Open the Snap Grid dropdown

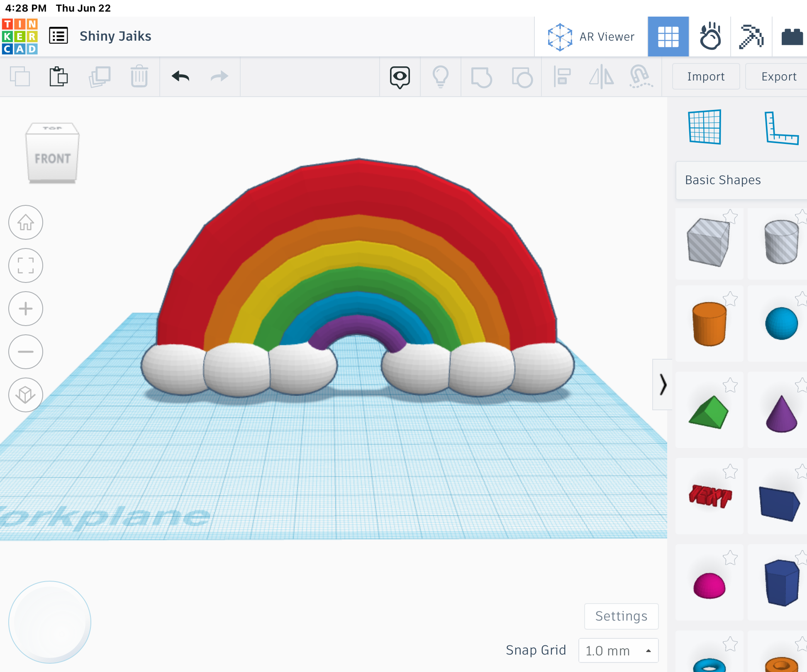tap(618, 650)
